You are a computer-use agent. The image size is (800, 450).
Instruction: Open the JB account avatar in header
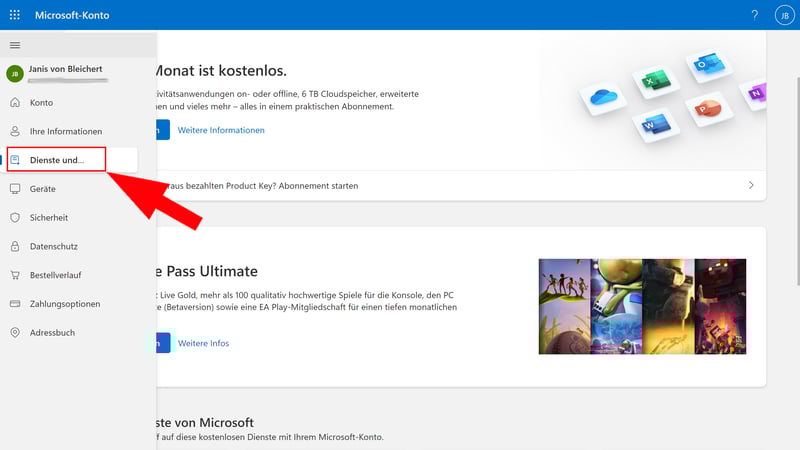coord(783,16)
